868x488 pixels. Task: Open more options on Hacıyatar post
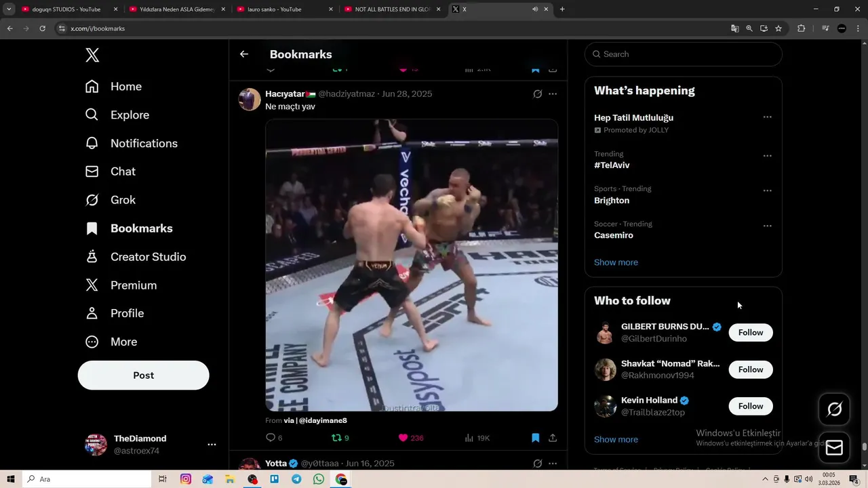point(553,94)
